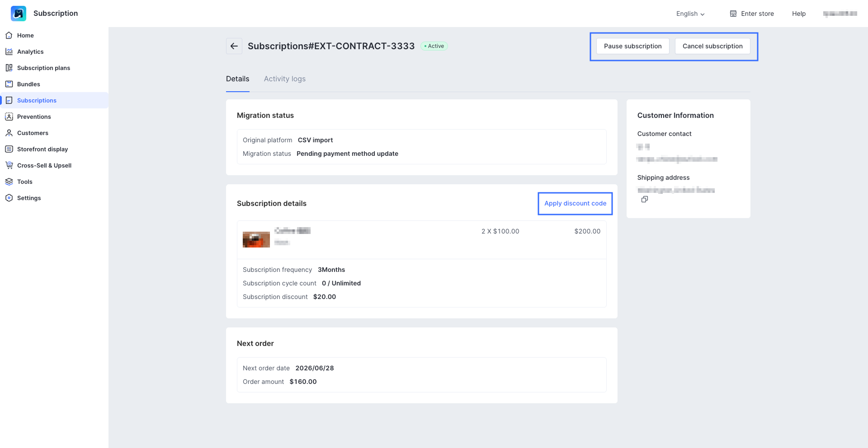Click the Home icon in sidebar
868x448 pixels.
click(x=9, y=35)
